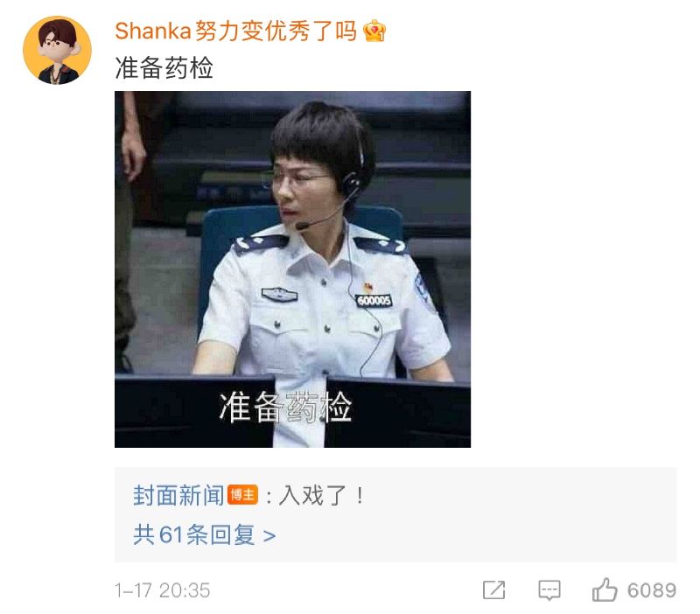Image resolution: width=700 pixels, height=614 pixels.
Task: Open username Shanka努力变优秀了吗 profile
Action: [235, 31]
